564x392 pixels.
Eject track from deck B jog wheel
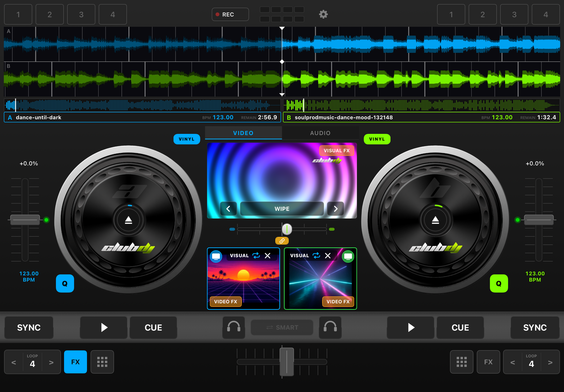coord(435,220)
